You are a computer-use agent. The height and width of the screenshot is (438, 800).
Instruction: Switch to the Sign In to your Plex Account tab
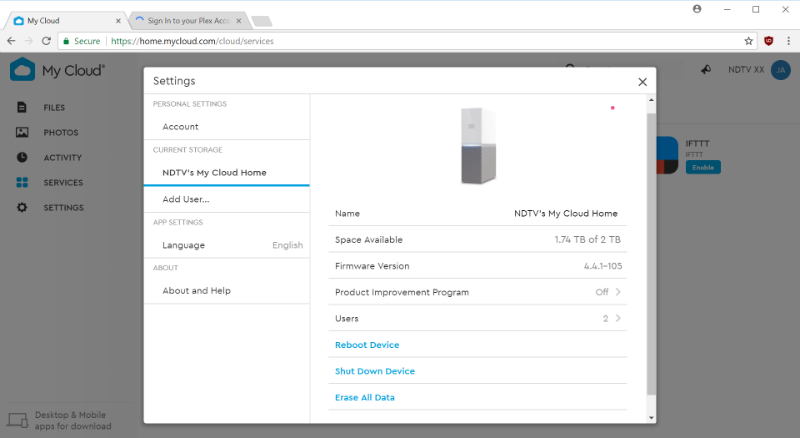[x=188, y=20]
